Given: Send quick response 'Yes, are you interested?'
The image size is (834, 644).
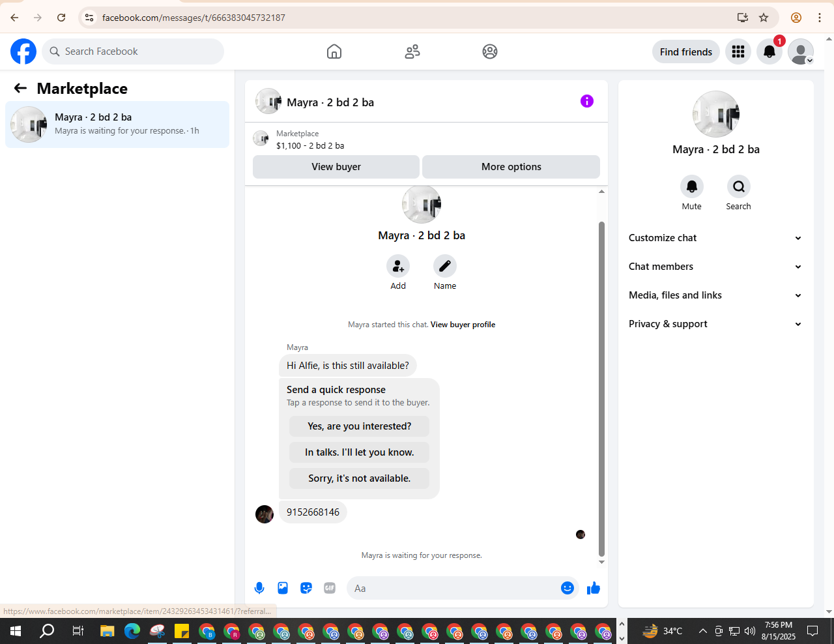Looking at the screenshot, I should [x=360, y=426].
